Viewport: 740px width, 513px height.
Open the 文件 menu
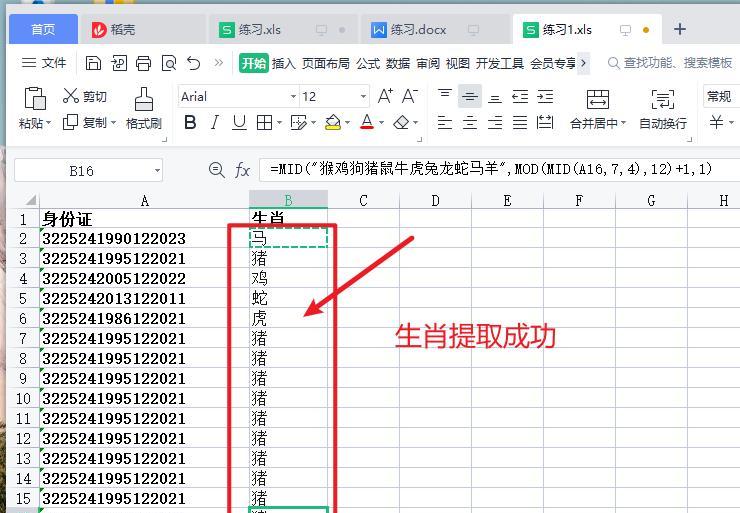[44, 63]
